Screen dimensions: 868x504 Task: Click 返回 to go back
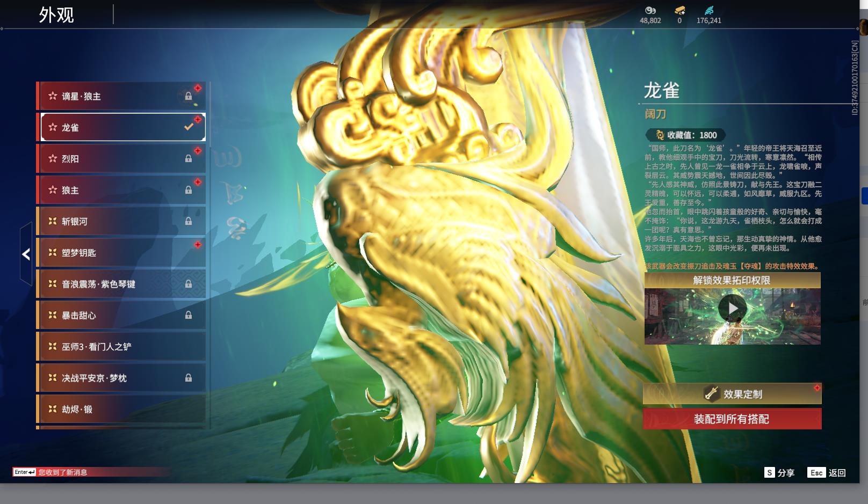pos(837,473)
